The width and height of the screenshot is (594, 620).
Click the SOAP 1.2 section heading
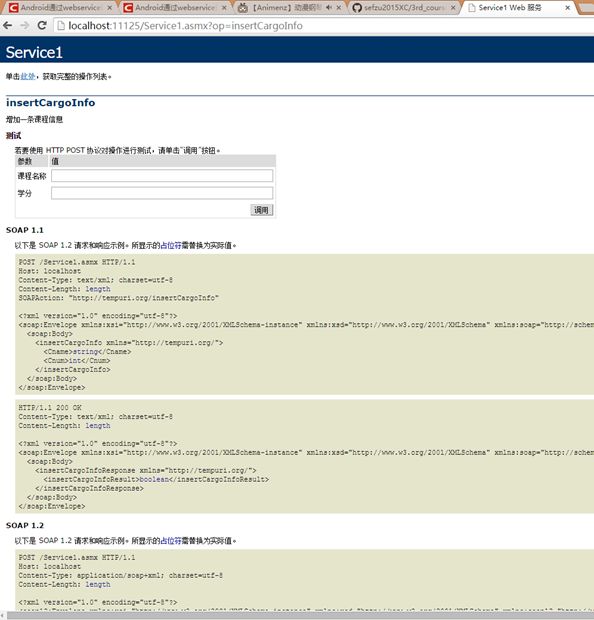(x=25, y=525)
